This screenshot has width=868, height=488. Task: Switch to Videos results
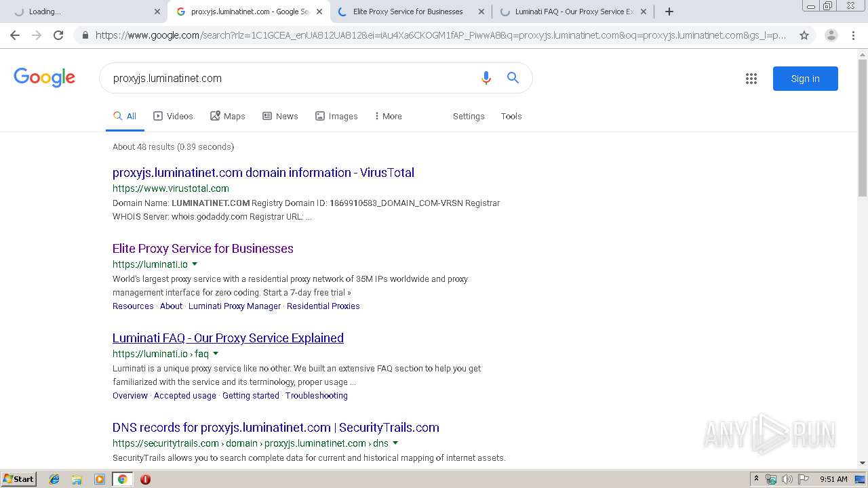coord(173,116)
